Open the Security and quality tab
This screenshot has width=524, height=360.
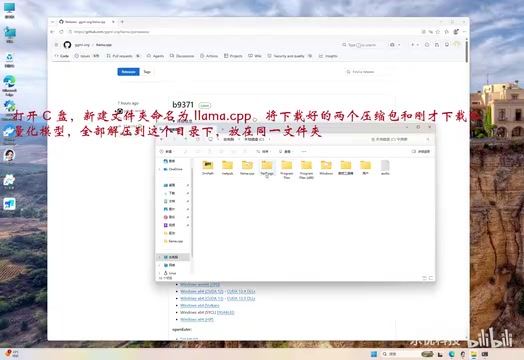tap(290, 56)
